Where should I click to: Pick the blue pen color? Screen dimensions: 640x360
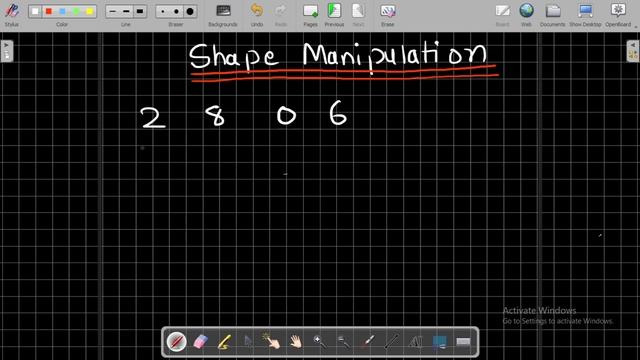[x=62, y=11]
